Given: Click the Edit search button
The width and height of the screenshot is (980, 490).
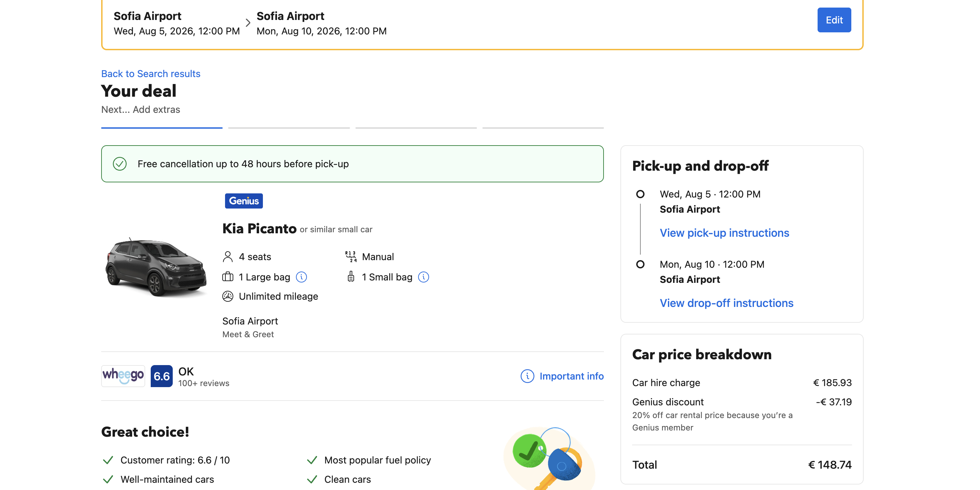Looking at the screenshot, I should click(834, 20).
